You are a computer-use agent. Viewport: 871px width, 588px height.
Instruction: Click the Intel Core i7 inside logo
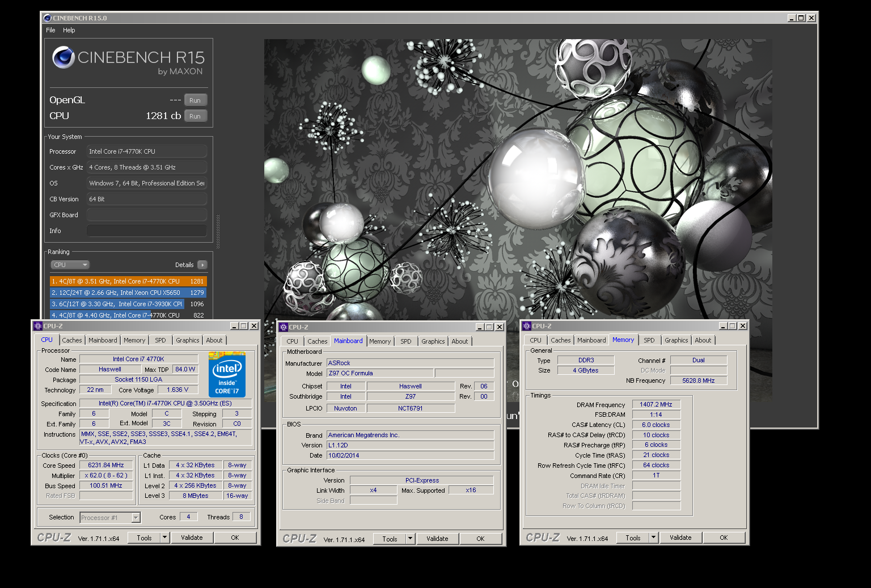(x=227, y=374)
